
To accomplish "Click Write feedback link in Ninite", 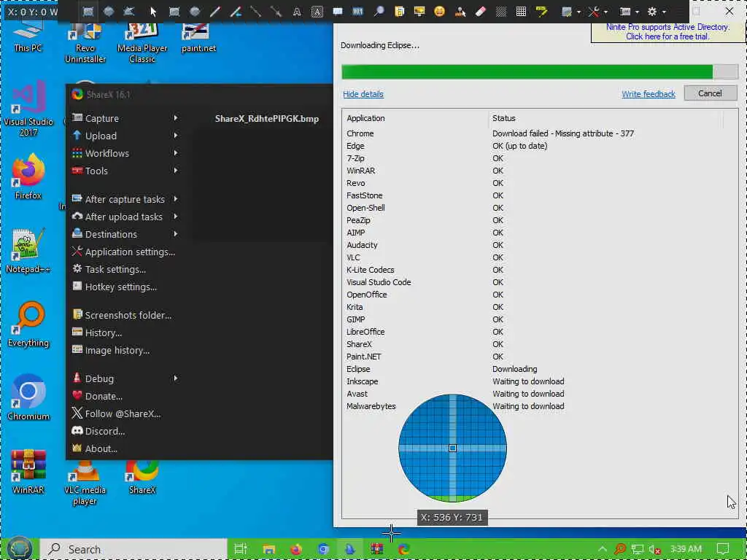I will click(649, 94).
